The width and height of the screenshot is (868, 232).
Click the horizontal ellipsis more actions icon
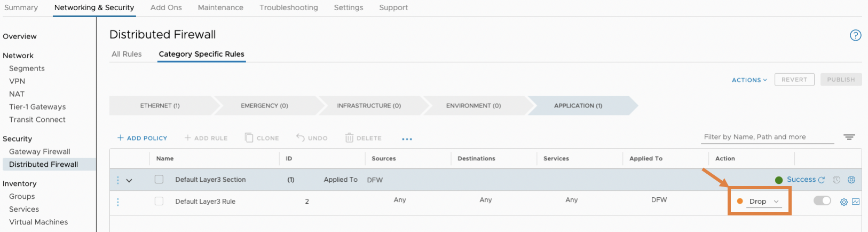[x=407, y=139]
